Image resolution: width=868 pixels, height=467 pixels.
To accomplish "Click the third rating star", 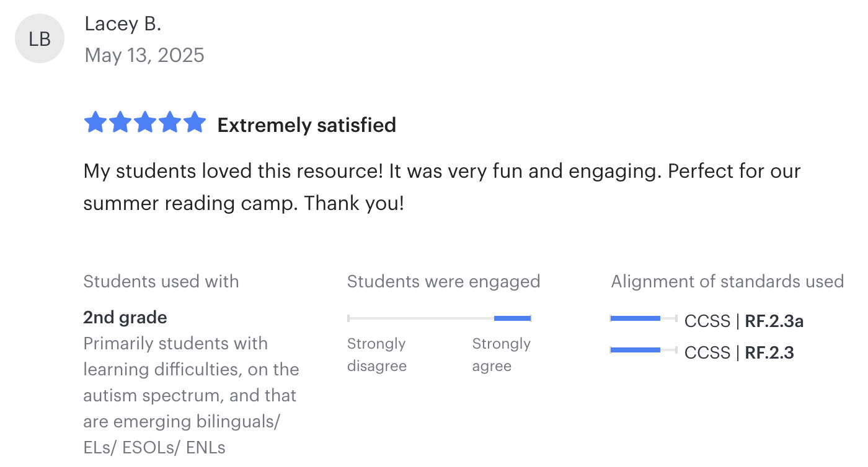I will [144, 122].
